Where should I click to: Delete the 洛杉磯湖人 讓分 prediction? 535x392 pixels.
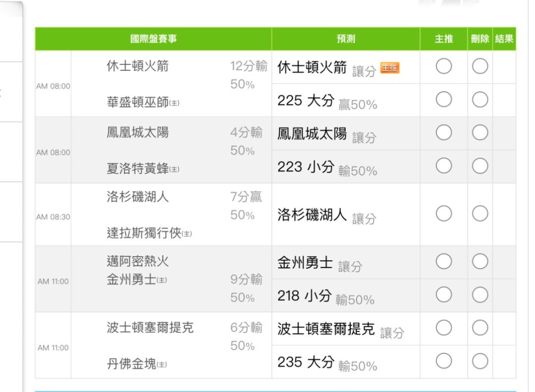480,214
